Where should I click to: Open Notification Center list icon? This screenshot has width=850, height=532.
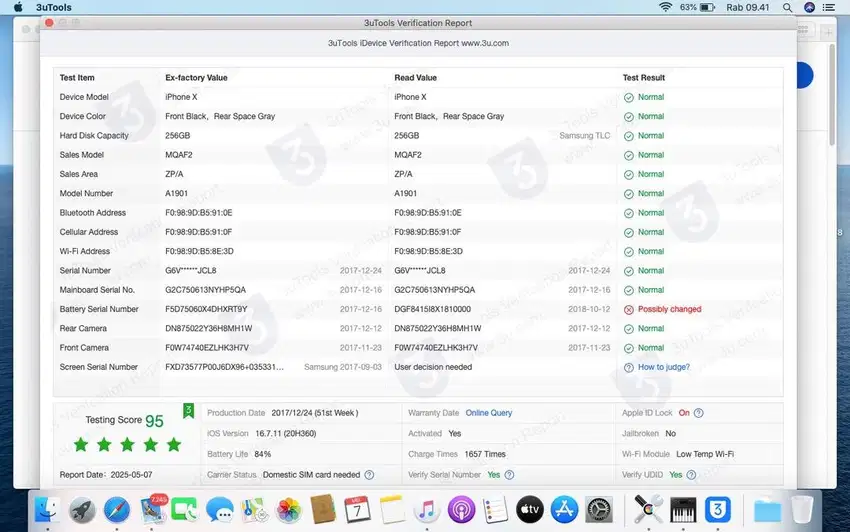click(x=828, y=8)
